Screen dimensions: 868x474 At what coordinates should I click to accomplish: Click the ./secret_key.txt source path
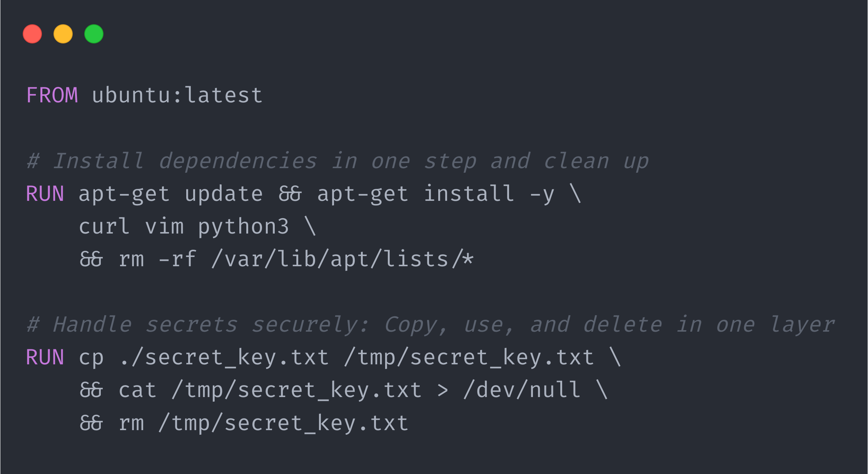tap(224, 357)
